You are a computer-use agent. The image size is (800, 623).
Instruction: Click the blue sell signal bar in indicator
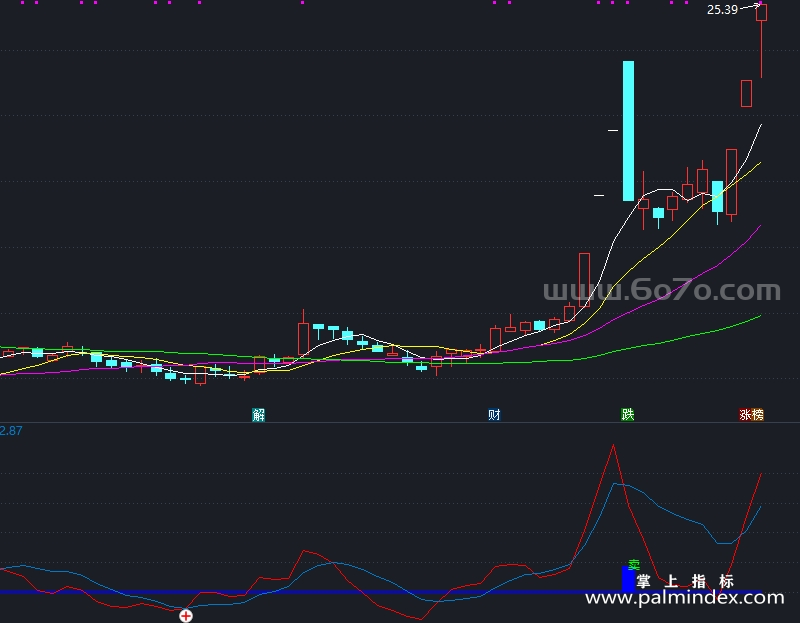tap(628, 579)
